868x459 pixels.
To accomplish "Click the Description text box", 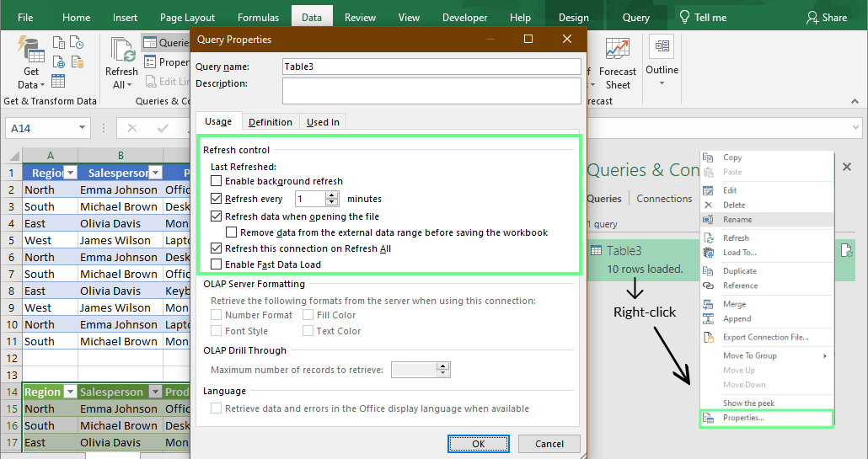I will point(431,90).
